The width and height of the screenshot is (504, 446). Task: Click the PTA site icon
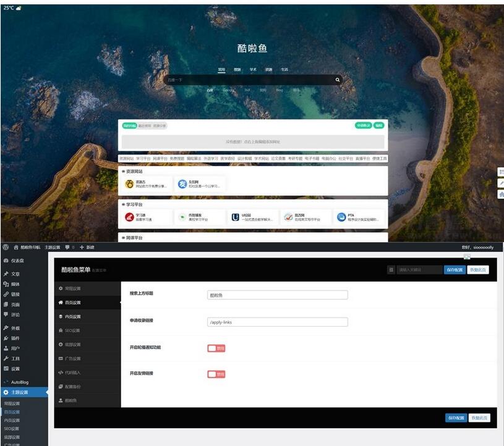click(341, 217)
